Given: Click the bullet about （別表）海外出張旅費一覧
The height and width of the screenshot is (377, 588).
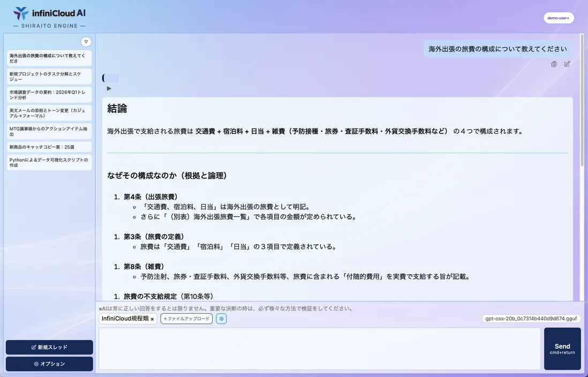Looking at the screenshot, I should (248, 217).
